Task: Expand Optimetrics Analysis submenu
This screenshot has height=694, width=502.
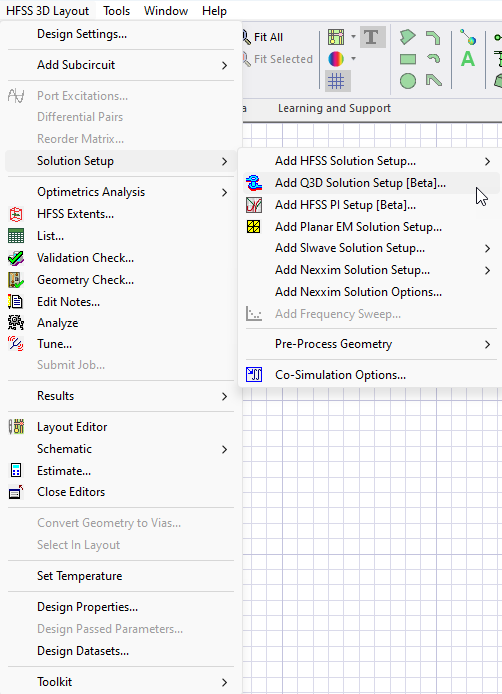Action: (x=120, y=192)
